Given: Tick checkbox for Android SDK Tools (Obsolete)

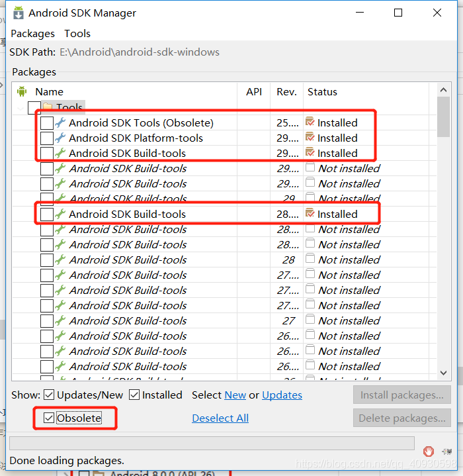Looking at the screenshot, I should tap(47, 123).
